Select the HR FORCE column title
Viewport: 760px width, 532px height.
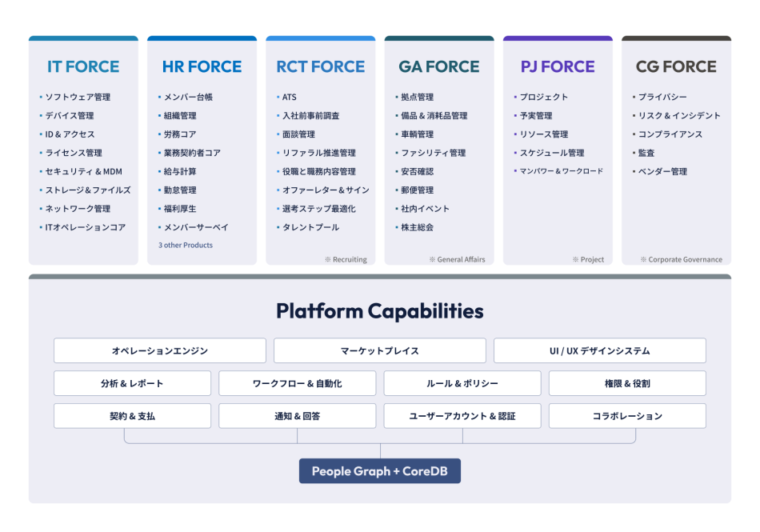coord(202,66)
